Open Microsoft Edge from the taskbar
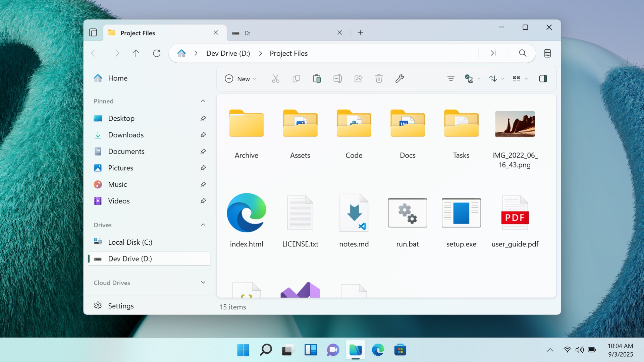The image size is (644, 362). pyautogui.click(x=378, y=350)
